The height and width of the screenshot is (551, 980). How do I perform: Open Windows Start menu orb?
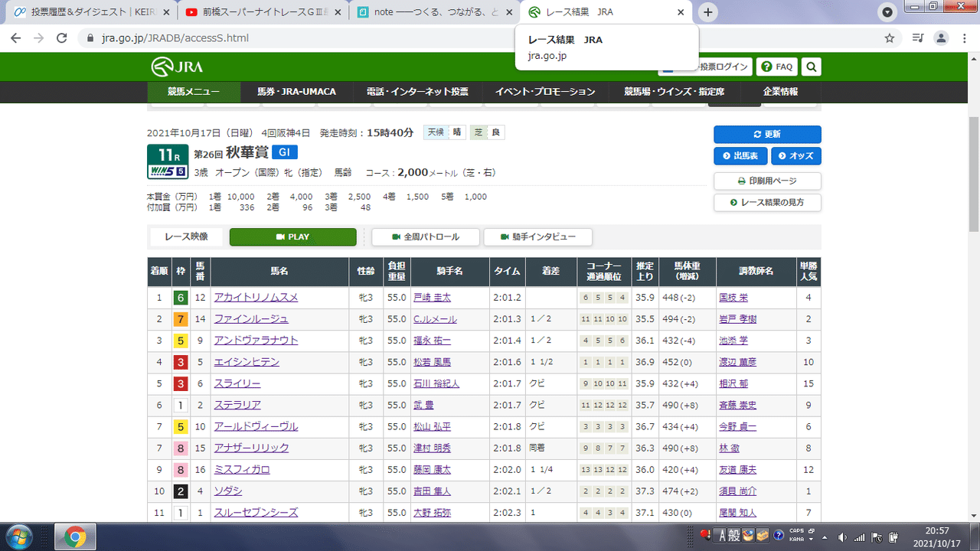click(x=18, y=536)
